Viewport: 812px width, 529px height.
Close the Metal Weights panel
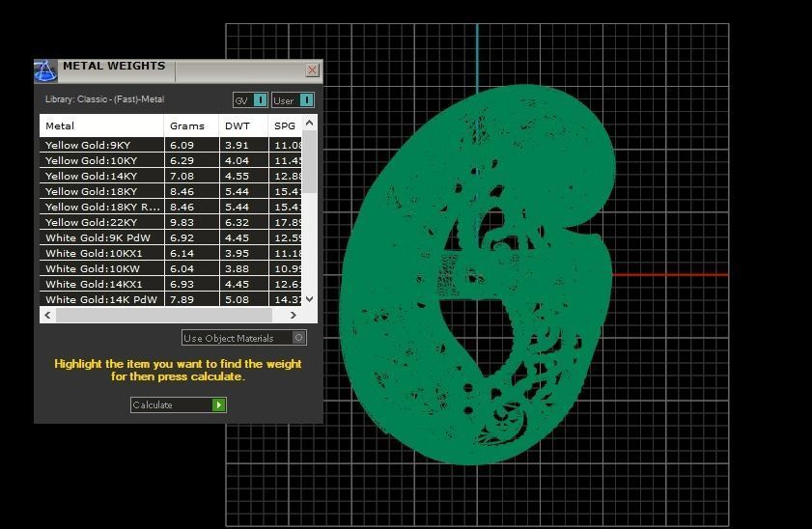(x=312, y=70)
